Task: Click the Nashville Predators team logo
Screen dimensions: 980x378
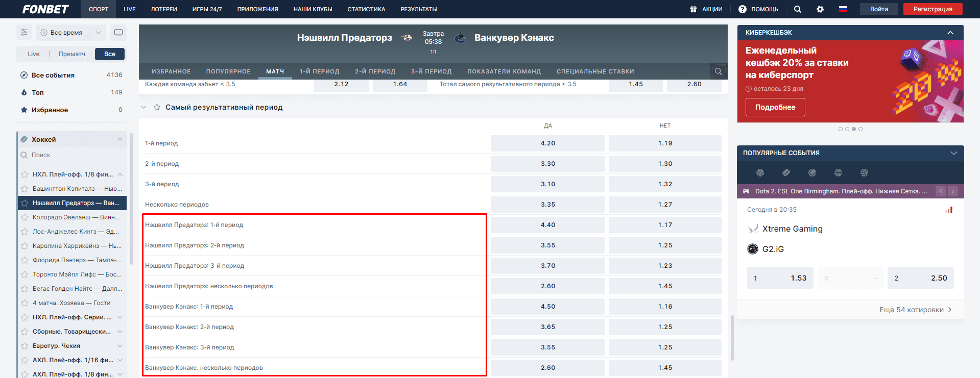Action: coord(407,38)
